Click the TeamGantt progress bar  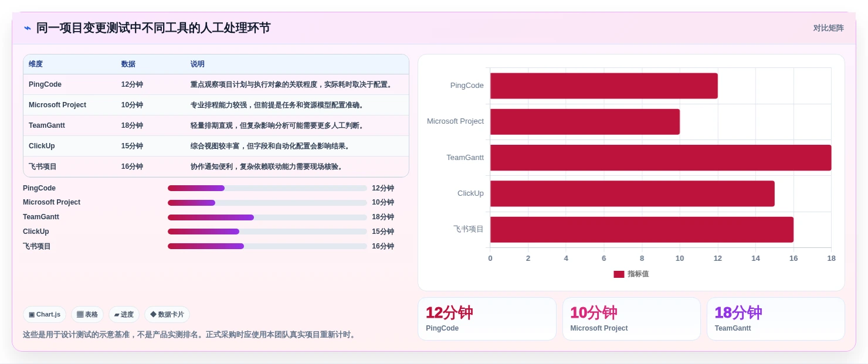coord(267,217)
